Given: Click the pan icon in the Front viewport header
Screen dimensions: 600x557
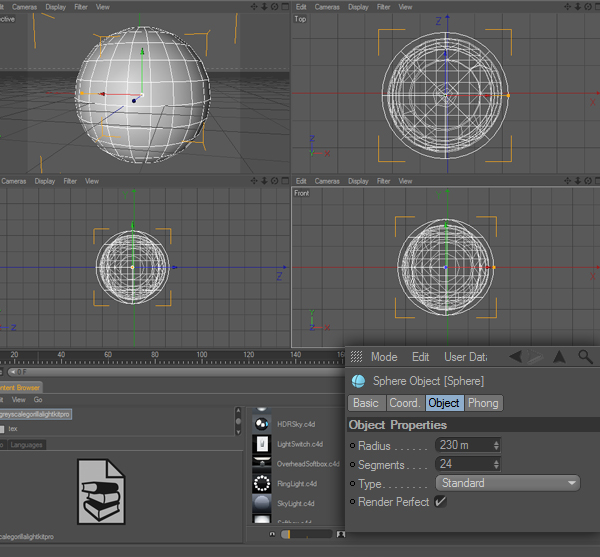Looking at the screenshot, I should [567, 181].
